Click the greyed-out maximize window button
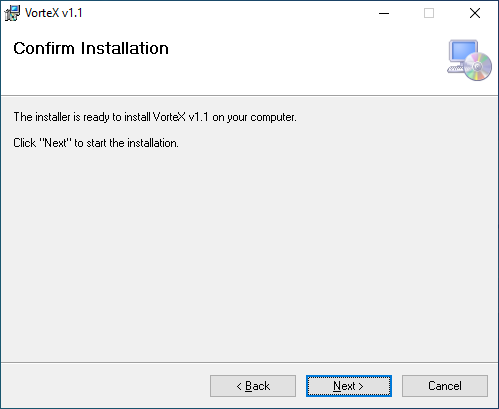The height and width of the screenshot is (409, 499). pos(429,13)
